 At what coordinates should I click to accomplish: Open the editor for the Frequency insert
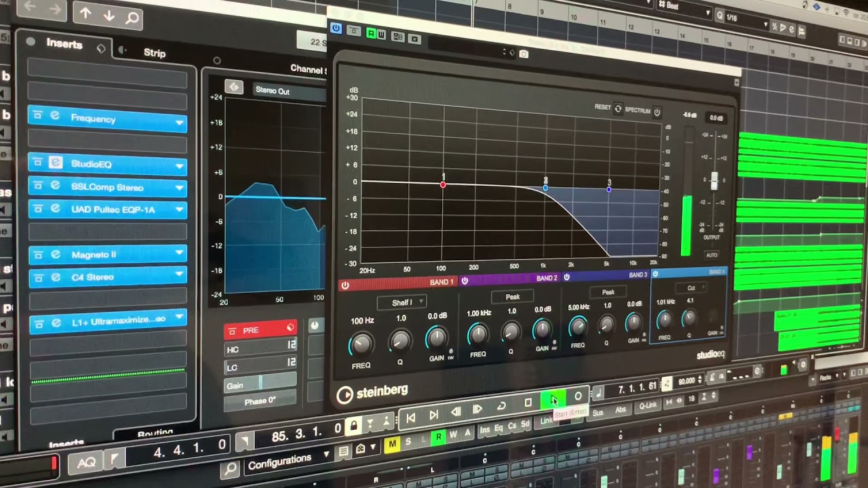[55, 117]
